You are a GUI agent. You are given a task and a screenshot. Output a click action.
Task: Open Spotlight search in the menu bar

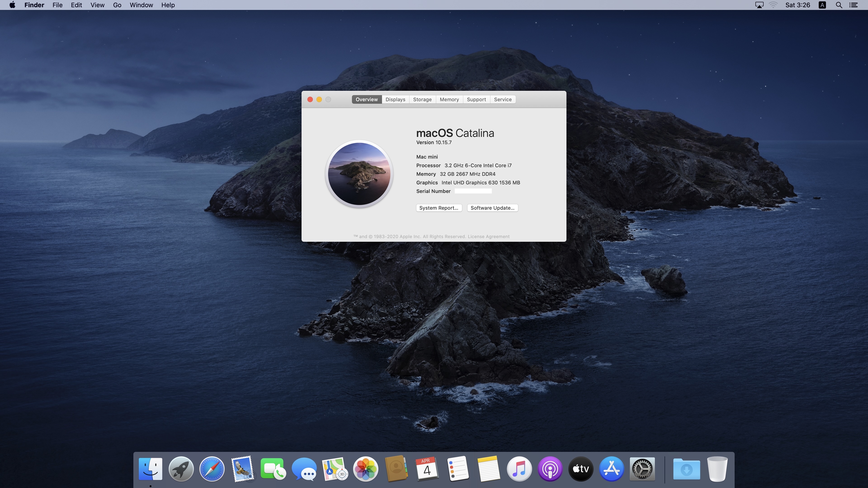(x=839, y=5)
